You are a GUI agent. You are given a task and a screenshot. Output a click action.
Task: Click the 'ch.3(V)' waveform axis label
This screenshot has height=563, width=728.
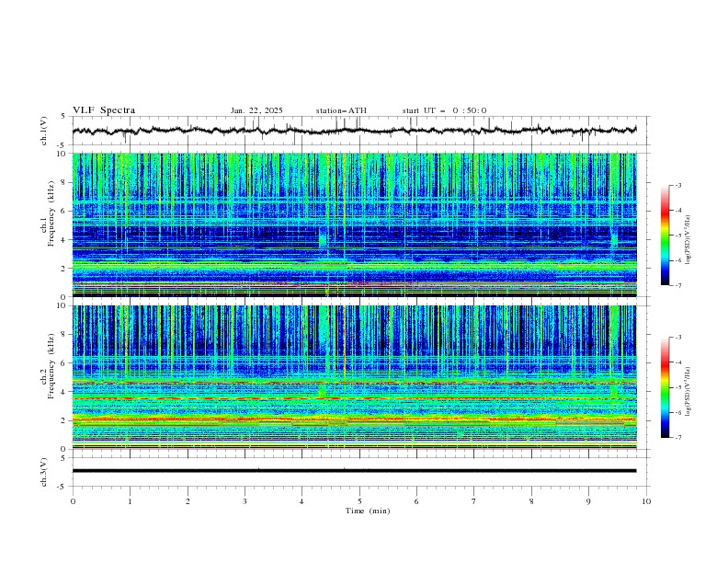coord(44,472)
